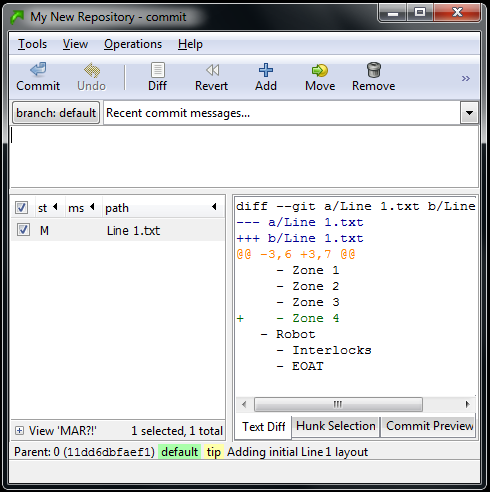Click the green 'default' branch tag
The image size is (490, 492).
click(x=179, y=452)
